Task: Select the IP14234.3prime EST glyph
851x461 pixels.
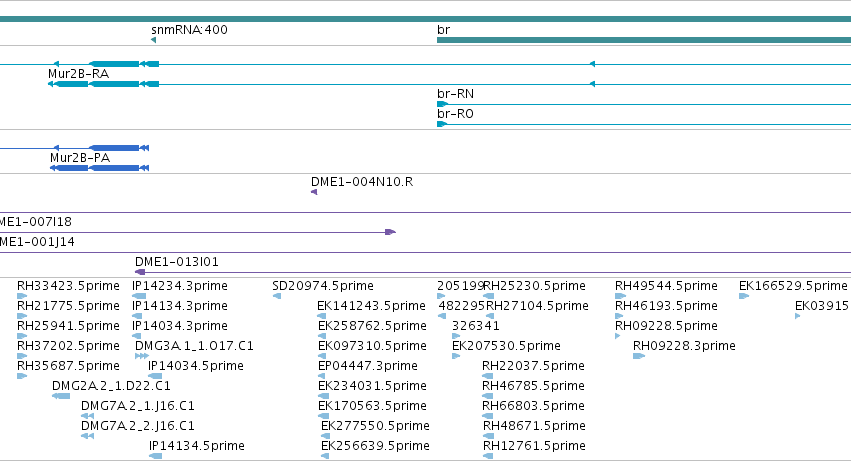Action: (139, 296)
